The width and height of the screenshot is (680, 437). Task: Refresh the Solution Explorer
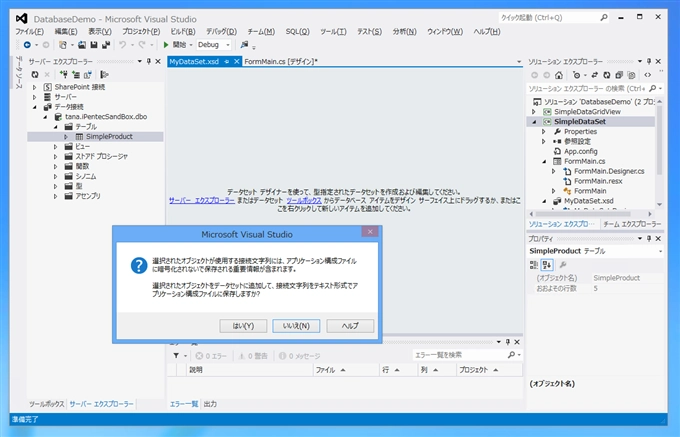[x=607, y=75]
